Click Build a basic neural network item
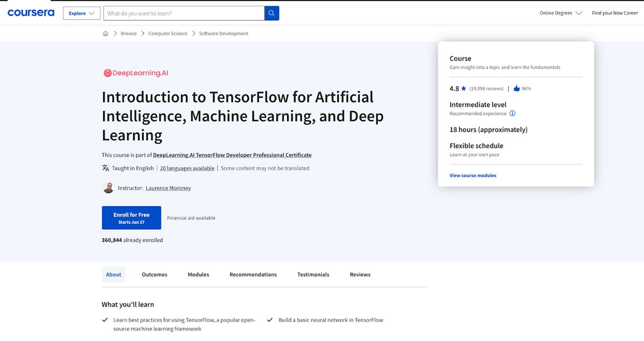 (x=331, y=320)
